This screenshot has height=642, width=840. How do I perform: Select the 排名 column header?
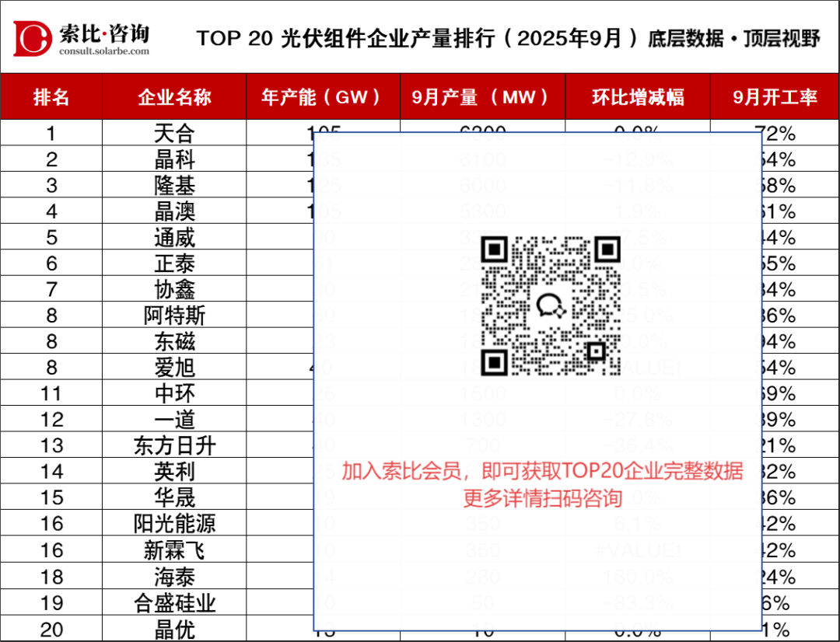tap(51, 97)
